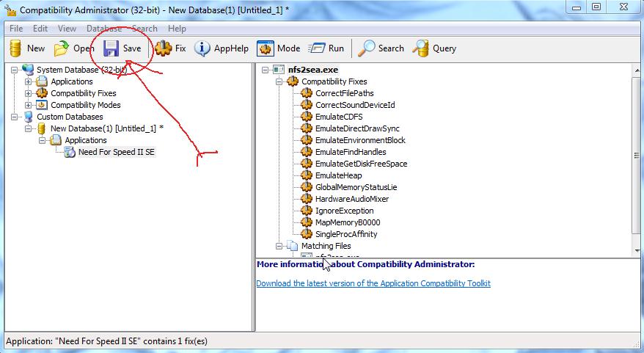Click the Open database toolbar icon

click(62, 48)
